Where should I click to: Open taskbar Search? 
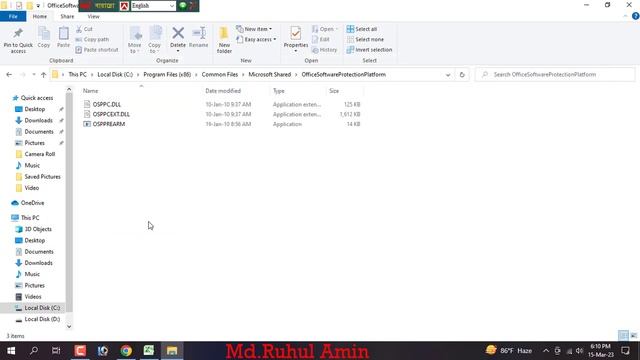click(34, 351)
